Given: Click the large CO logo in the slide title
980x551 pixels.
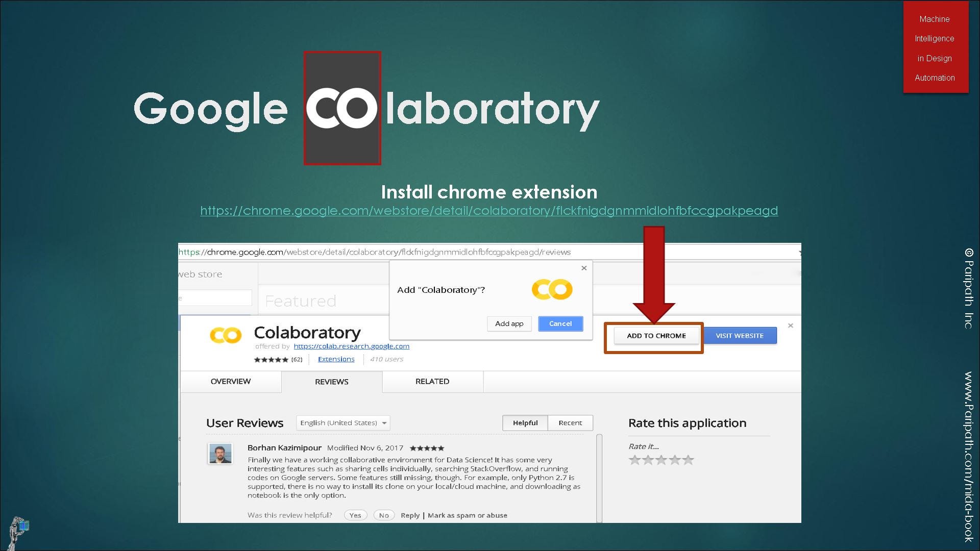Looking at the screenshot, I should tap(342, 108).
